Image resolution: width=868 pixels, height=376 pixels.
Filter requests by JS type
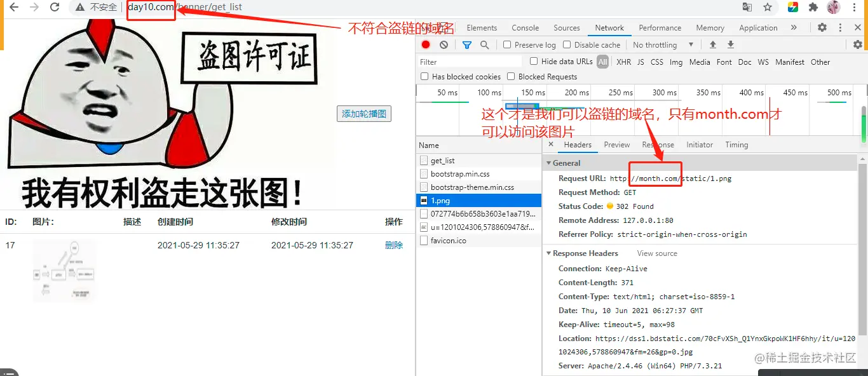click(x=641, y=62)
